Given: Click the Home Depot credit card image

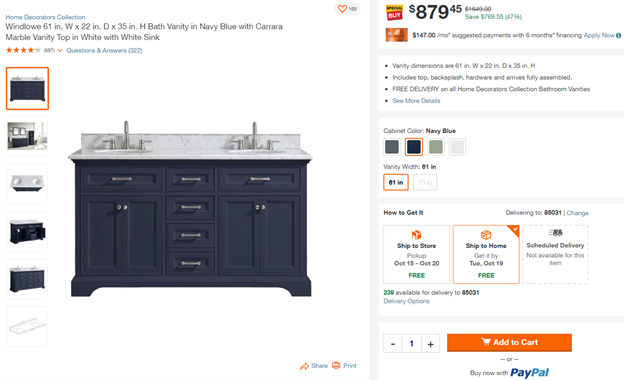Looking at the screenshot, I should (396, 35).
